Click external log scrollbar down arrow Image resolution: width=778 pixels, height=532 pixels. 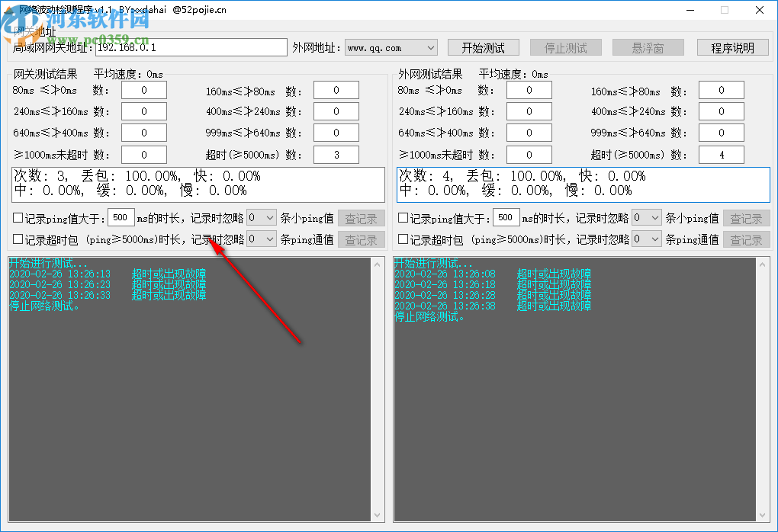click(762, 515)
